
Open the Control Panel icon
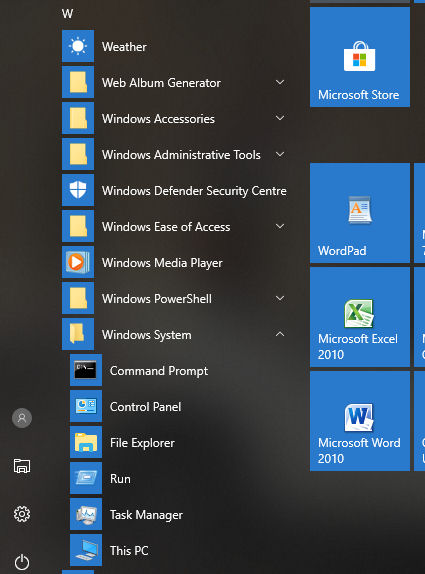86,406
